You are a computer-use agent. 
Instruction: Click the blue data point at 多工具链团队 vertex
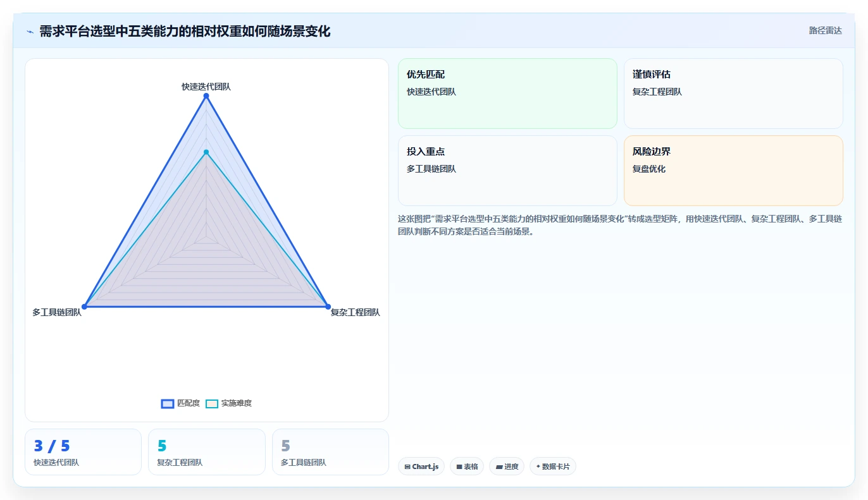(x=84, y=307)
